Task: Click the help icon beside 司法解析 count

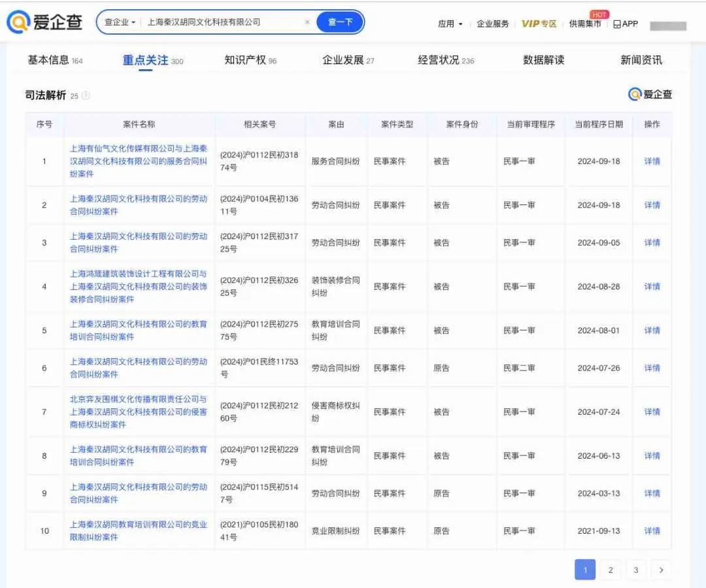Action: point(86,95)
